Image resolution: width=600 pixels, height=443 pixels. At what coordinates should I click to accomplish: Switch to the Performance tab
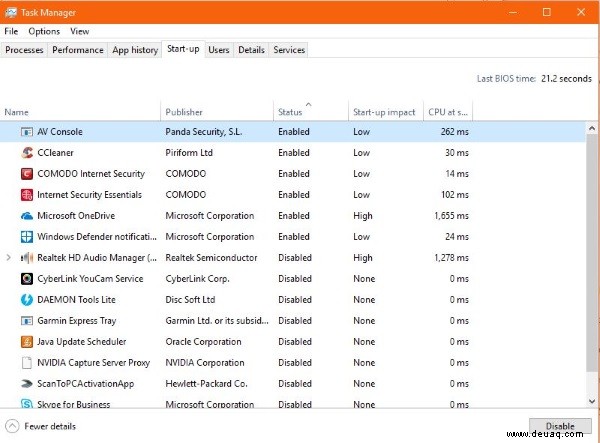point(78,50)
